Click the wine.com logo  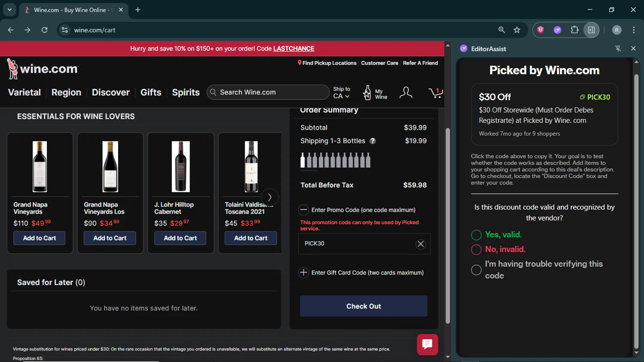pyautogui.click(x=43, y=69)
